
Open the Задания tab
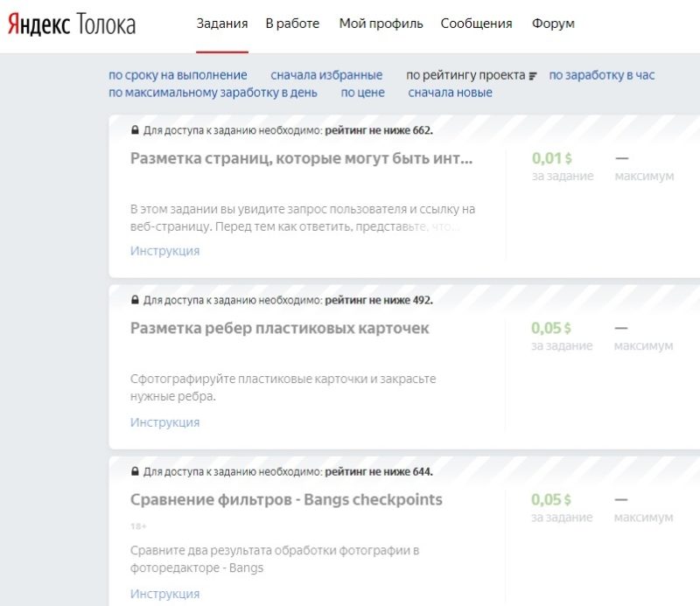tap(221, 24)
